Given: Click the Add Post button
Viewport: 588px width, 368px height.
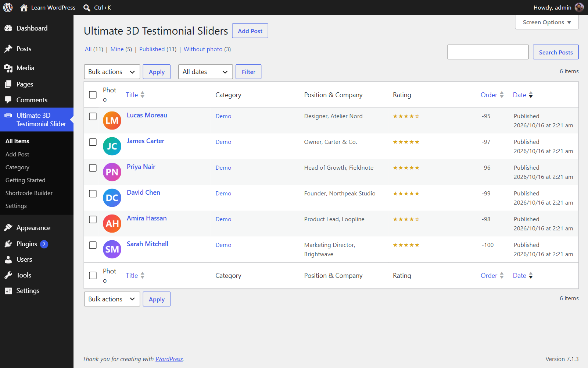Looking at the screenshot, I should pos(250,31).
